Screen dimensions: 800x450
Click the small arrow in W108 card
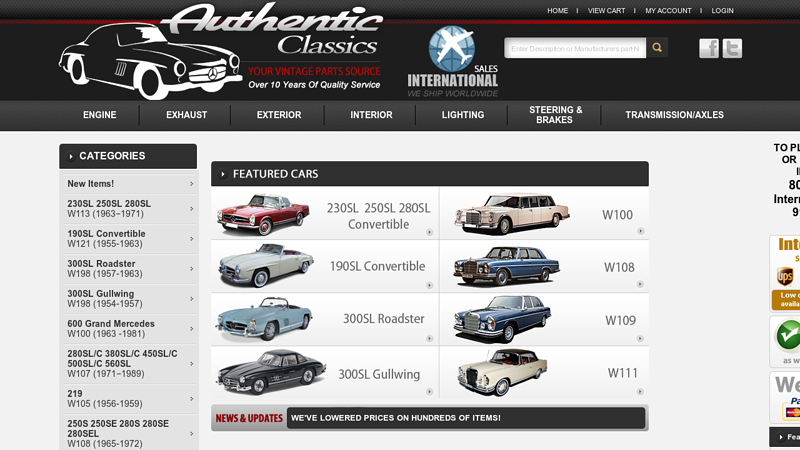click(640, 284)
